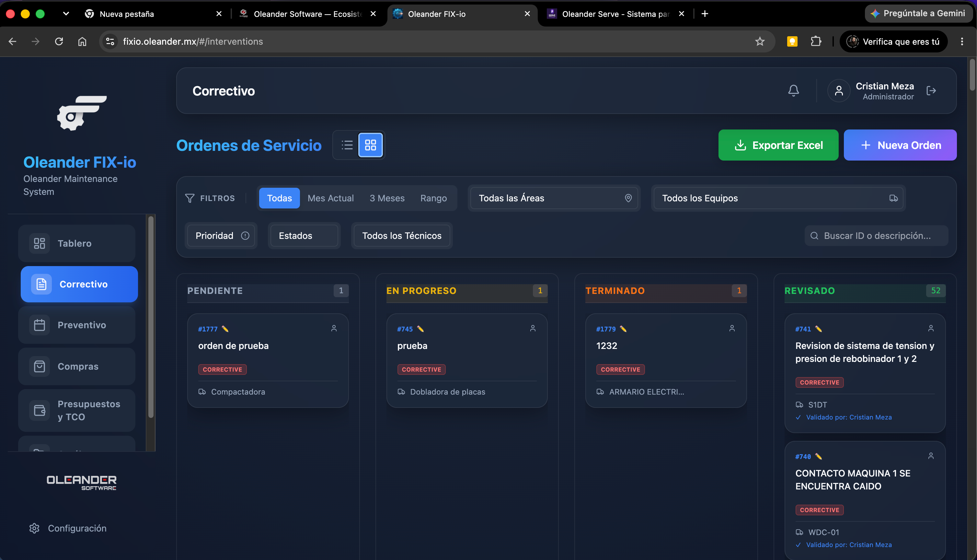Go to the browser home page
The height and width of the screenshot is (560, 977).
(x=82, y=41)
